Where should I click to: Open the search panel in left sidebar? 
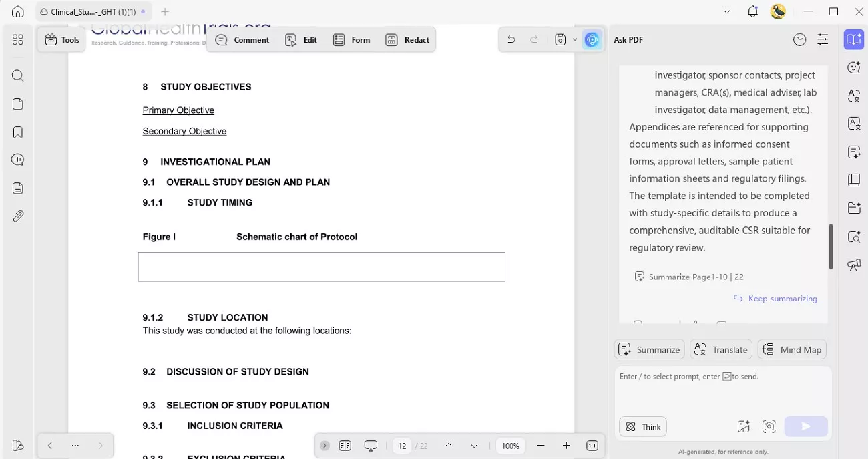[x=17, y=75]
